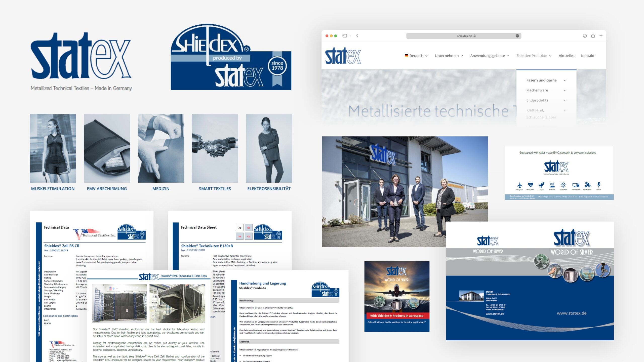Click the Compliance and Certification heading
Viewport: 644px width, 362px height.
(60, 316)
